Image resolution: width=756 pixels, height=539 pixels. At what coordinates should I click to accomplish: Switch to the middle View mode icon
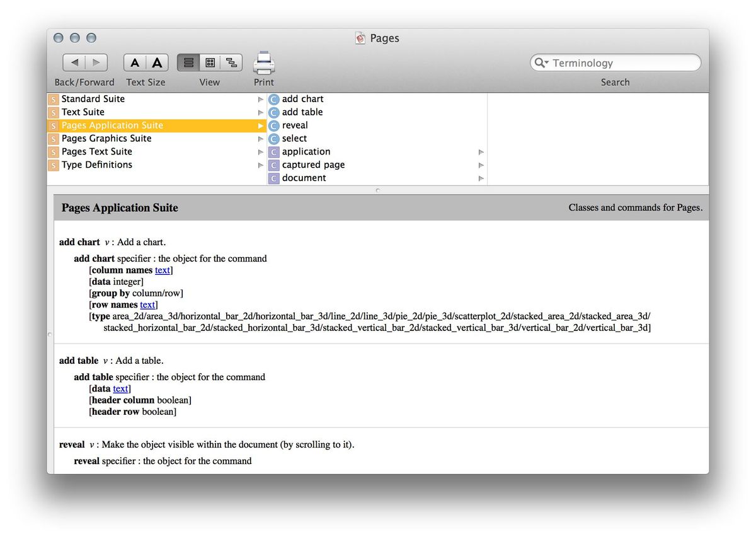tap(210, 62)
